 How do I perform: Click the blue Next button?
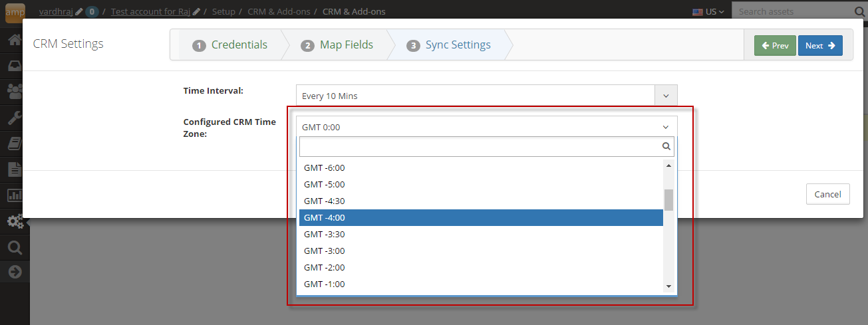click(x=821, y=45)
